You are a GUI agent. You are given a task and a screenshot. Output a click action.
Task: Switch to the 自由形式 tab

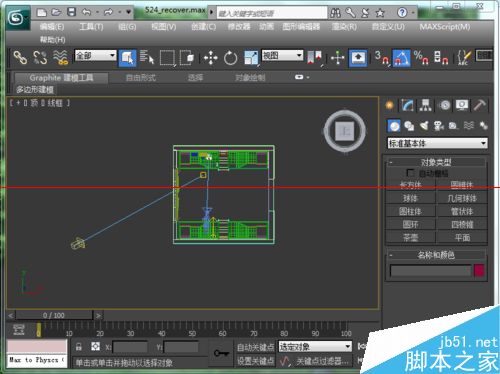point(141,78)
